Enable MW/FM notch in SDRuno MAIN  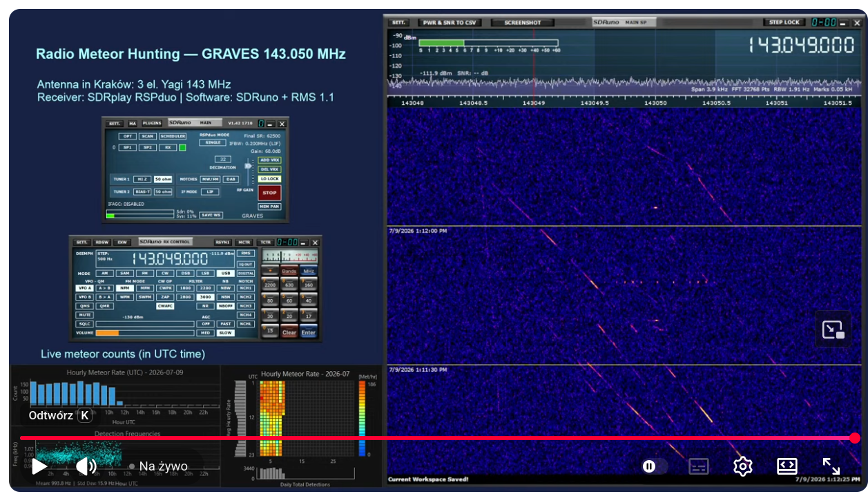coord(210,179)
